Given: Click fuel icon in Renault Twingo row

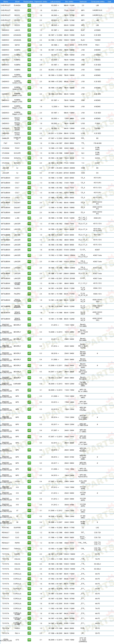Looking at the screenshot, I should [29, 549].
